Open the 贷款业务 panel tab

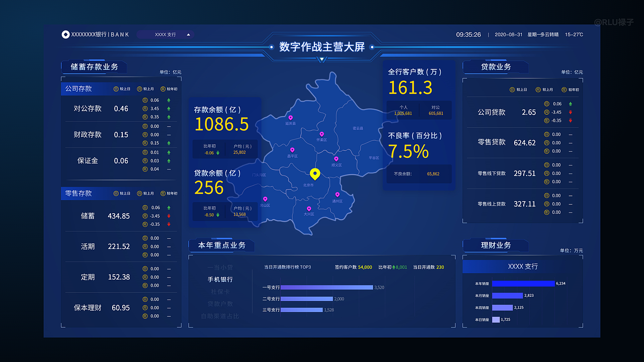tap(496, 67)
